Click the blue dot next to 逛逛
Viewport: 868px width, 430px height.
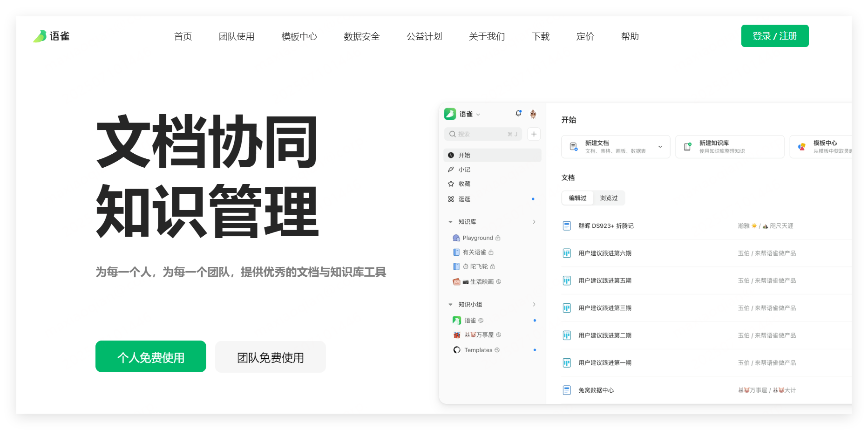(x=533, y=199)
